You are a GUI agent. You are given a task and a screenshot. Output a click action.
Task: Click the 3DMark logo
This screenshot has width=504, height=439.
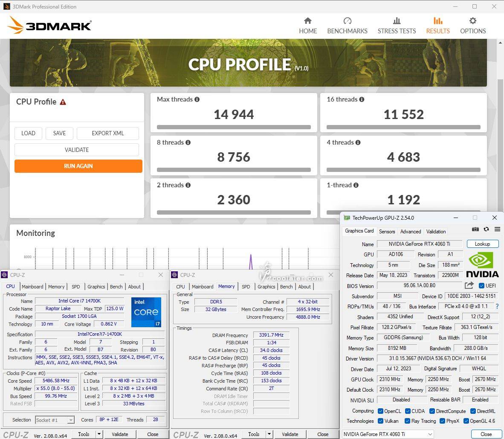[x=50, y=25]
